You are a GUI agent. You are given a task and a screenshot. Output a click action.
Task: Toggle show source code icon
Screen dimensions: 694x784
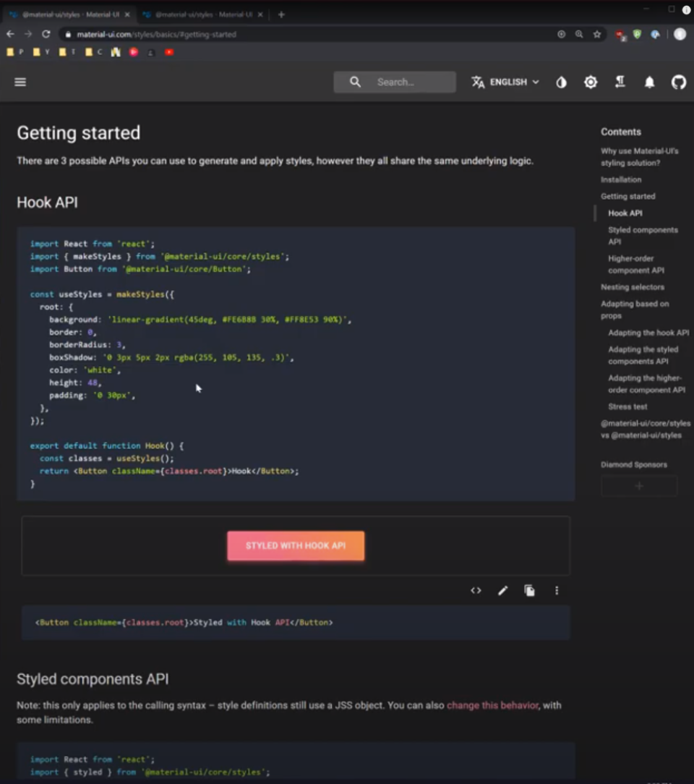[x=476, y=590]
